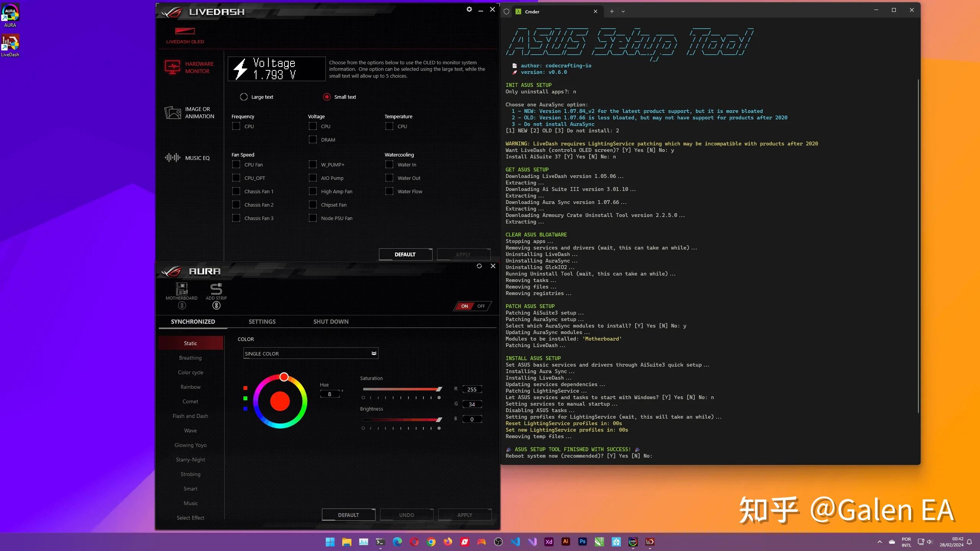This screenshot has height=551, width=980.
Task: Open Aura Sync taskbar icon
Action: coord(633,542)
